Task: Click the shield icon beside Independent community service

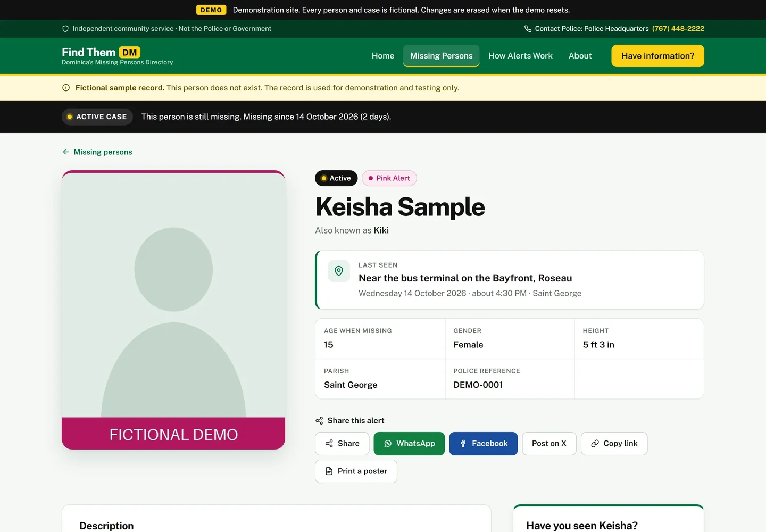Action: [x=65, y=29]
